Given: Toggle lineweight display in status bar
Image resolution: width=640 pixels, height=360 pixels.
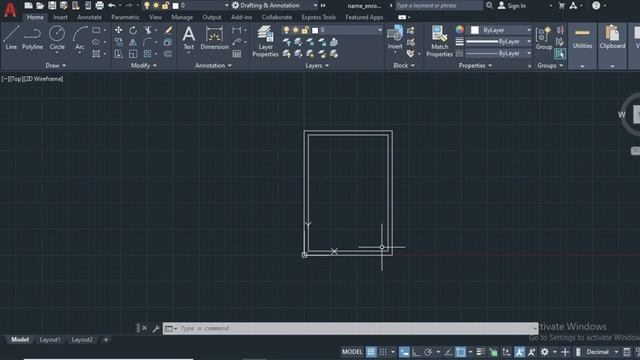Looking at the screenshot, I should (481, 352).
